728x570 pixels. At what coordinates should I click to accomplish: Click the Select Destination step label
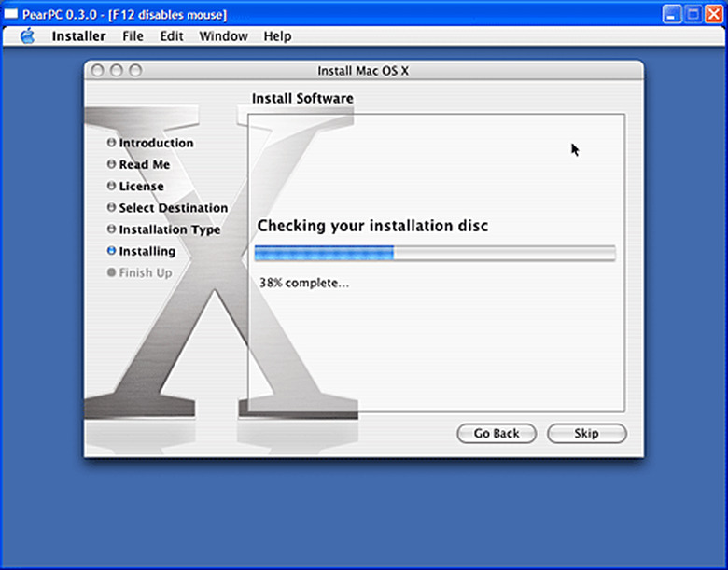174,208
